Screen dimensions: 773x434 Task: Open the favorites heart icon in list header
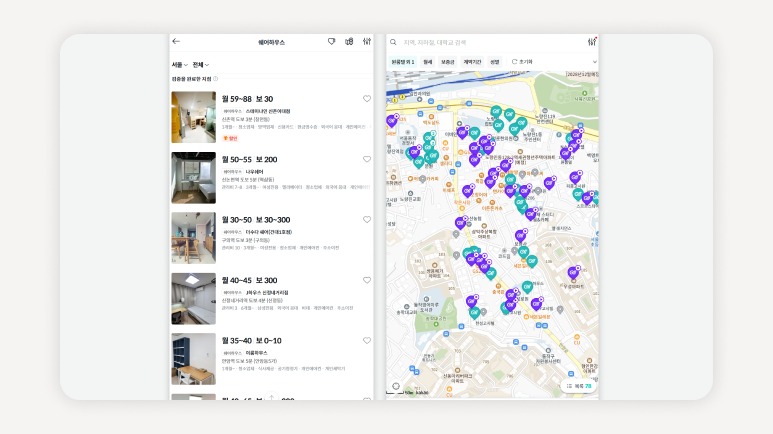click(x=332, y=42)
